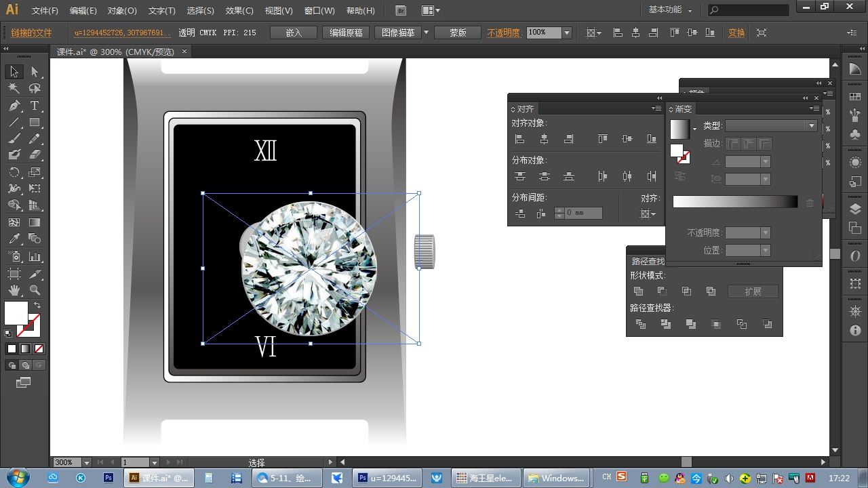Select the Artboard tool
This screenshot has height=488, width=868.
pos(14,274)
